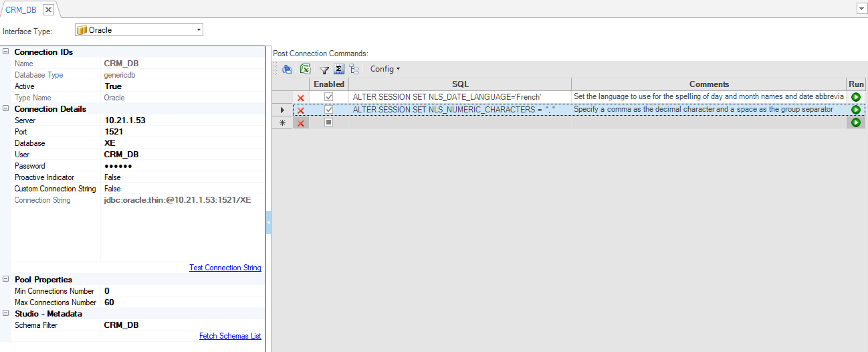This screenshot has height=352, width=868.
Task: Export the commands grid to Excel
Action: coord(305,69)
